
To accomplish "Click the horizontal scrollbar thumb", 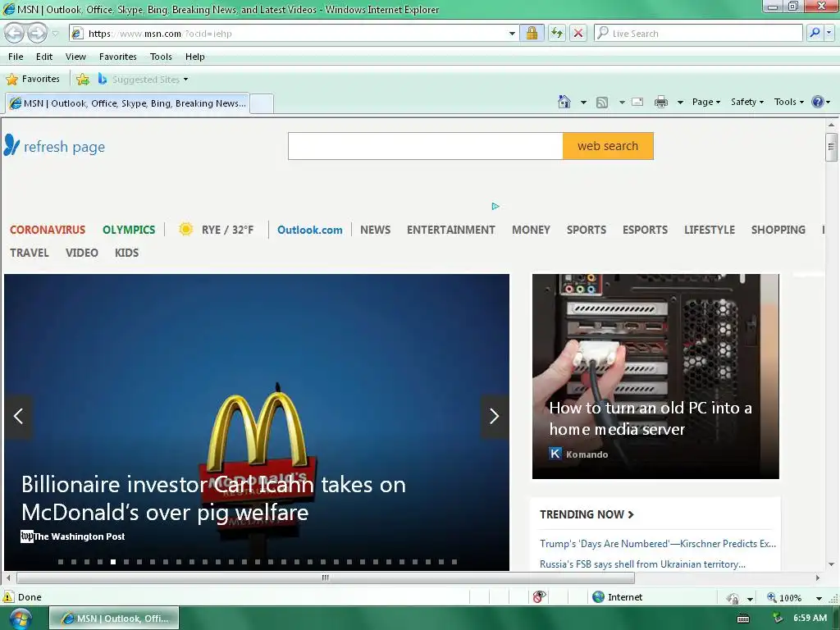I will click(x=326, y=577).
